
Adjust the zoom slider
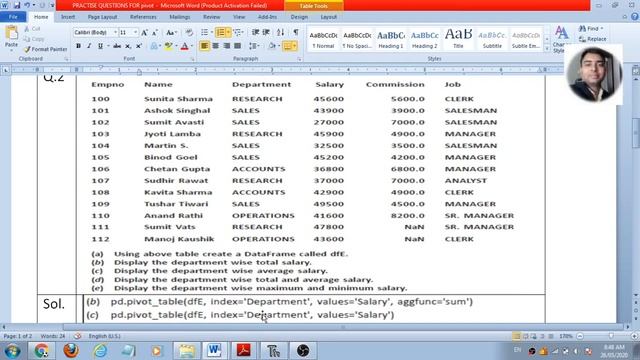pos(611,336)
